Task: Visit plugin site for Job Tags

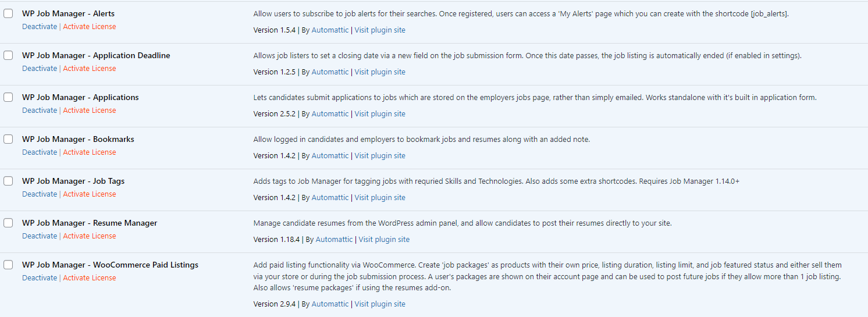Action: tap(380, 198)
